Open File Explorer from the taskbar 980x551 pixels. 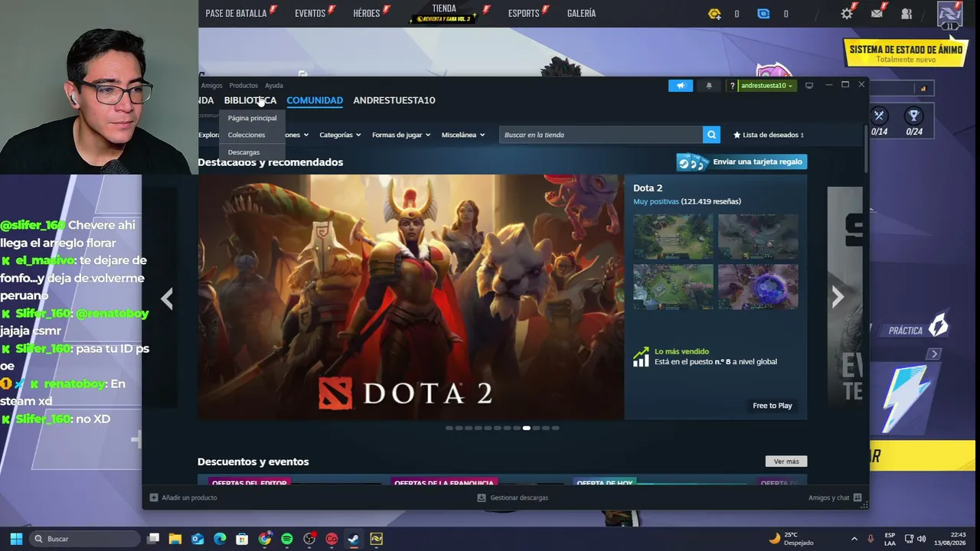pyautogui.click(x=175, y=539)
